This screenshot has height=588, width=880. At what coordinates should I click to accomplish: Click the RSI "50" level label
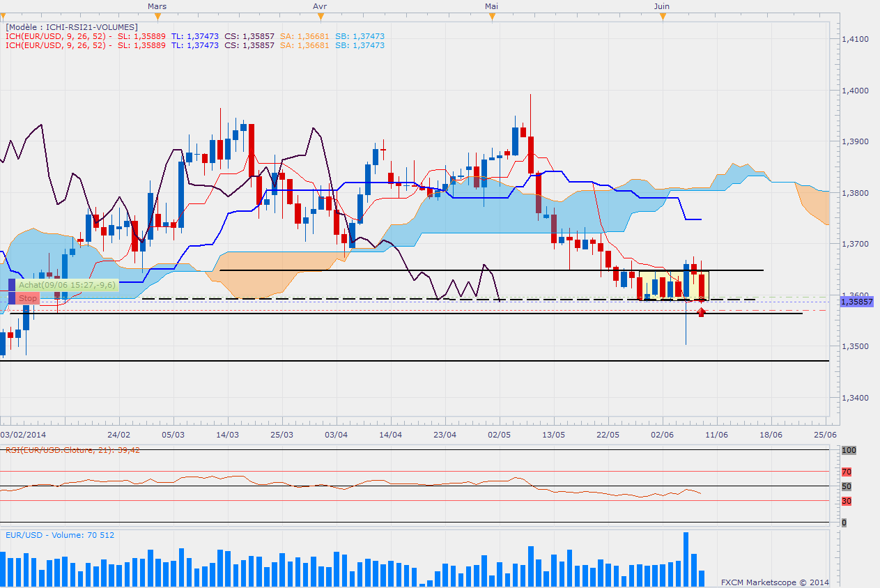coord(847,486)
